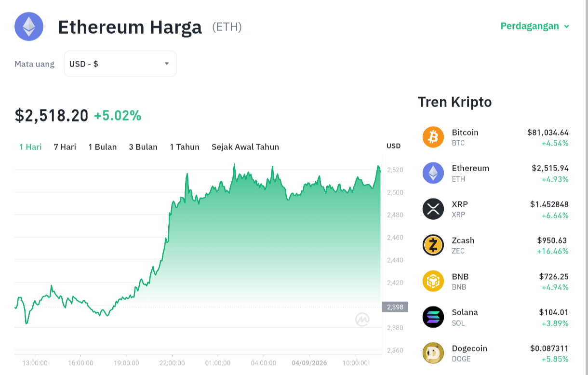588x375 pixels.
Task: Click the Solana coin icon
Action: click(433, 317)
